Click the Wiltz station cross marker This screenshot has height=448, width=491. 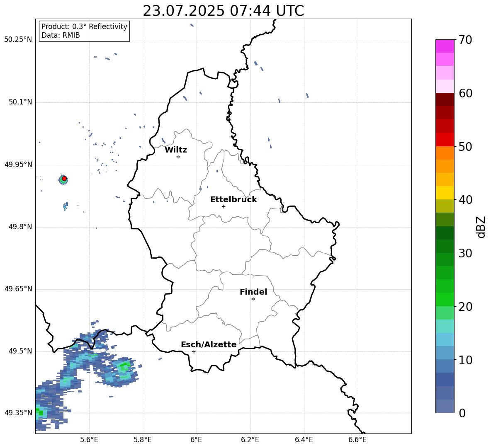tap(178, 157)
